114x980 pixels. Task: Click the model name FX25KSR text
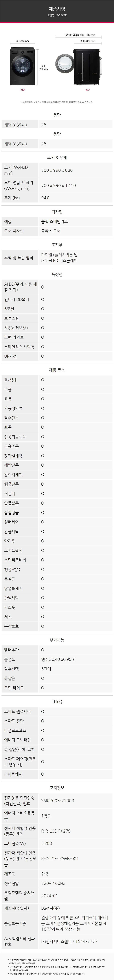pos(57,16)
